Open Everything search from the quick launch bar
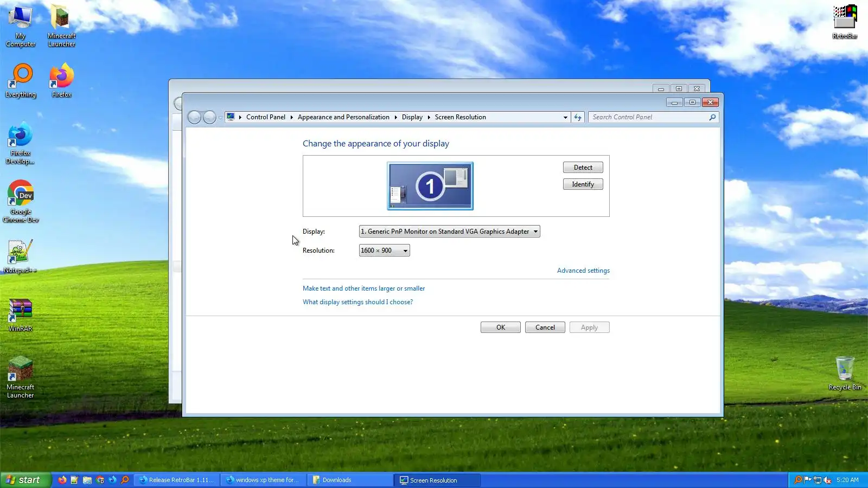 [x=125, y=480]
